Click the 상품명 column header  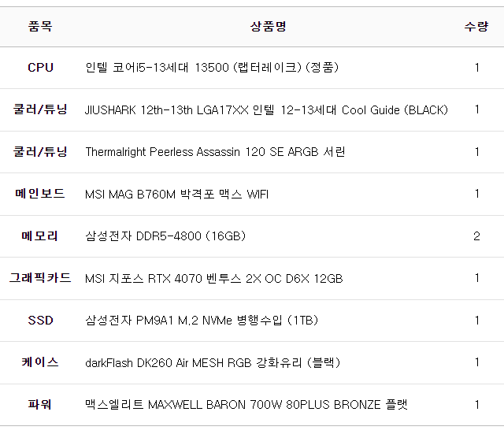268,26
